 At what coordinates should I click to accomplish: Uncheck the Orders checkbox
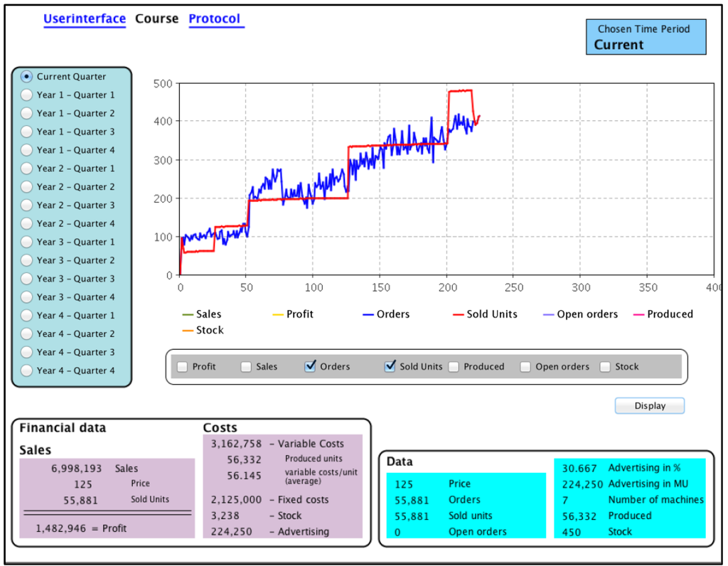pos(310,367)
